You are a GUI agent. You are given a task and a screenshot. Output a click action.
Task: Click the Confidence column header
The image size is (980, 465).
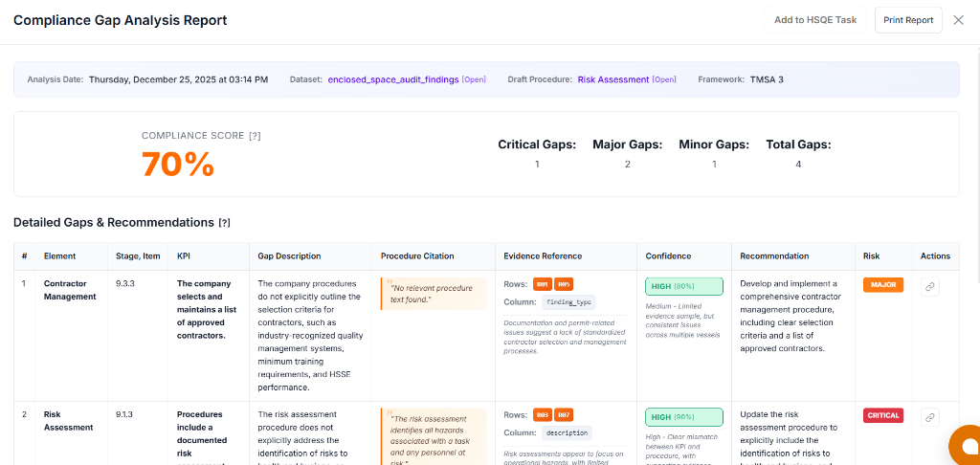[668, 256]
